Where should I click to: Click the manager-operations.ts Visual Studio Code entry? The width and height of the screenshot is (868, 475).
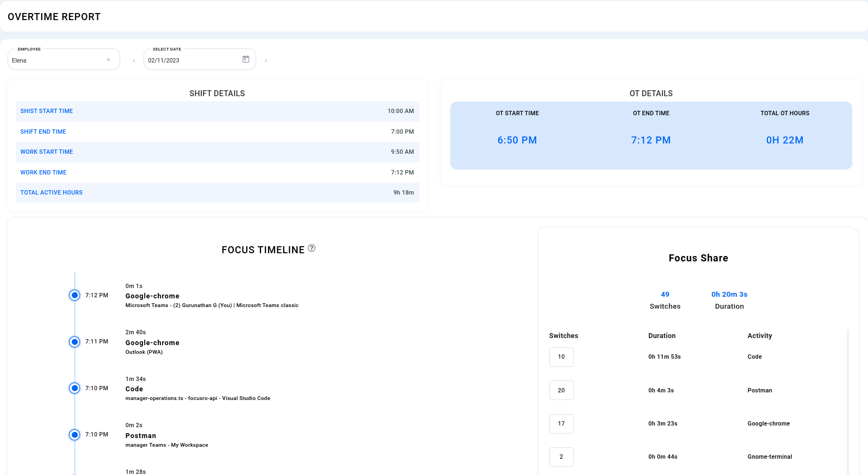coord(198,398)
